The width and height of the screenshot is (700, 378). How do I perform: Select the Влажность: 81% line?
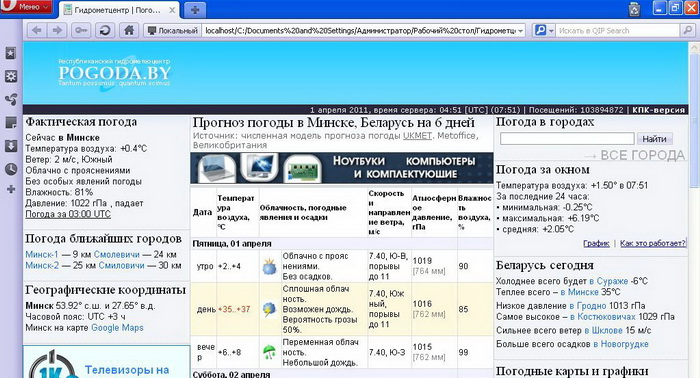[x=59, y=192]
